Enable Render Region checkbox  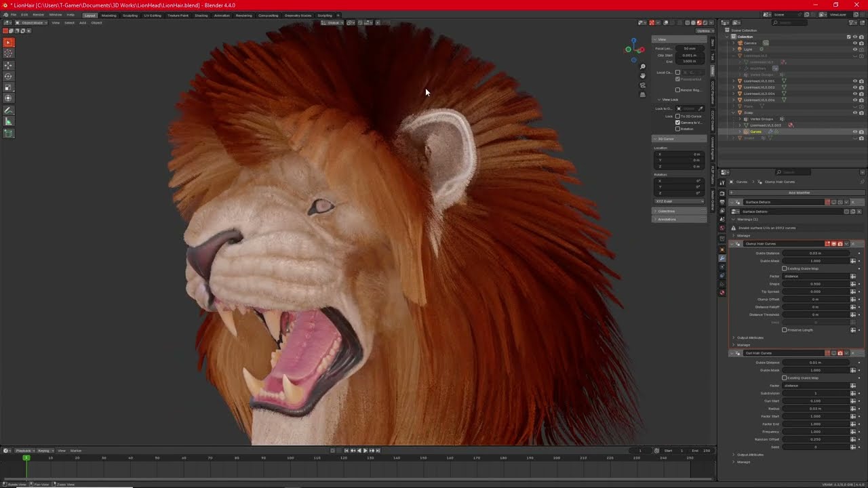click(677, 90)
